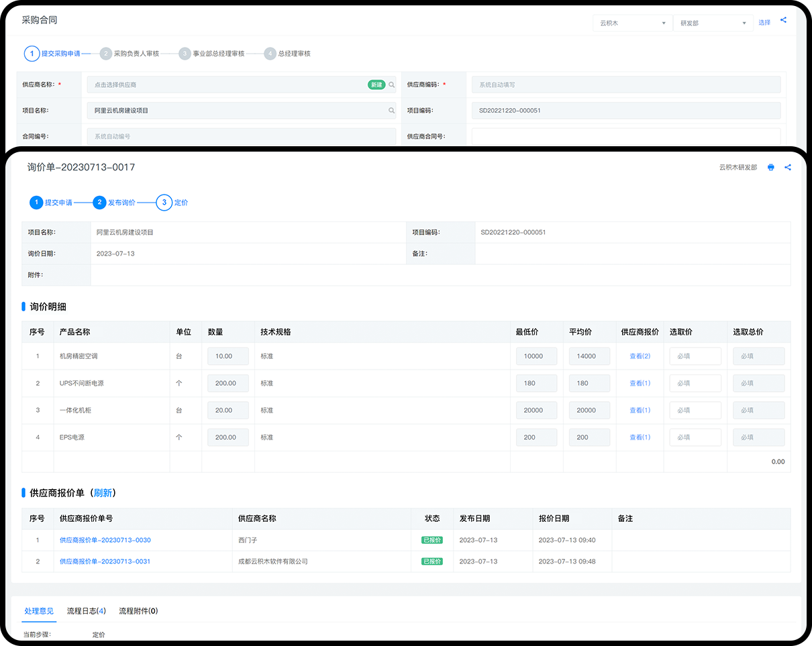Click share icon in purchase contract header

pos(783,21)
